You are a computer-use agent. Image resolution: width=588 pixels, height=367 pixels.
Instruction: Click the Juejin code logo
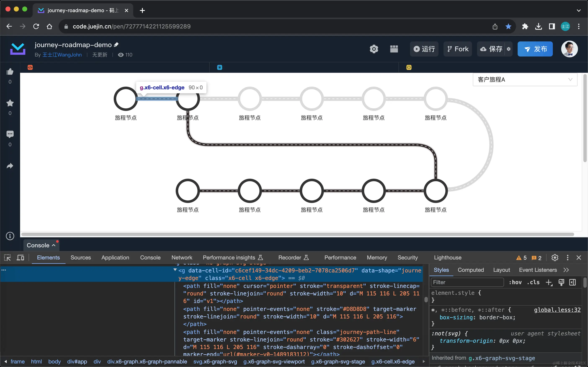(x=18, y=49)
